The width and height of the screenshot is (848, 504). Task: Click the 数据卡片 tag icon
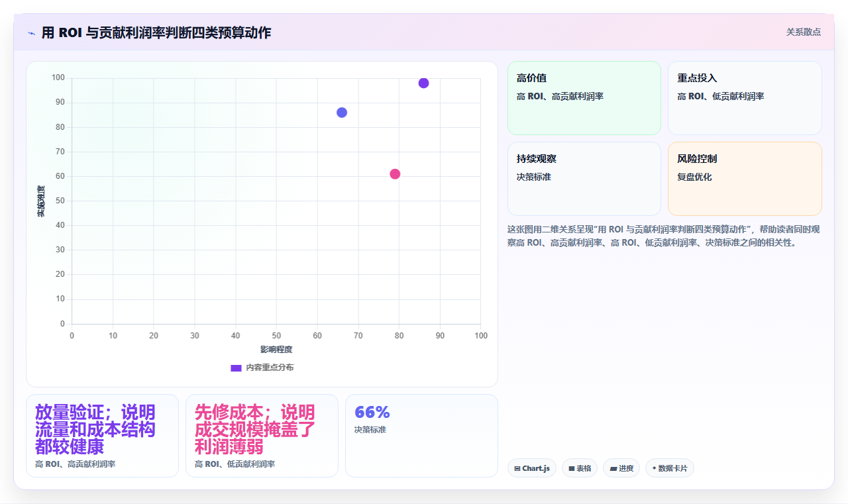pyautogui.click(x=654, y=468)
